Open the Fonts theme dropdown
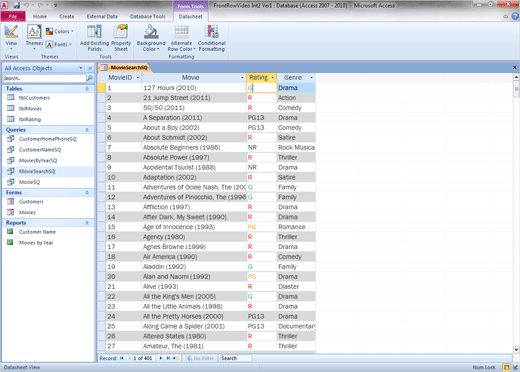Screen dimensions: 520x372 [59, 44]
